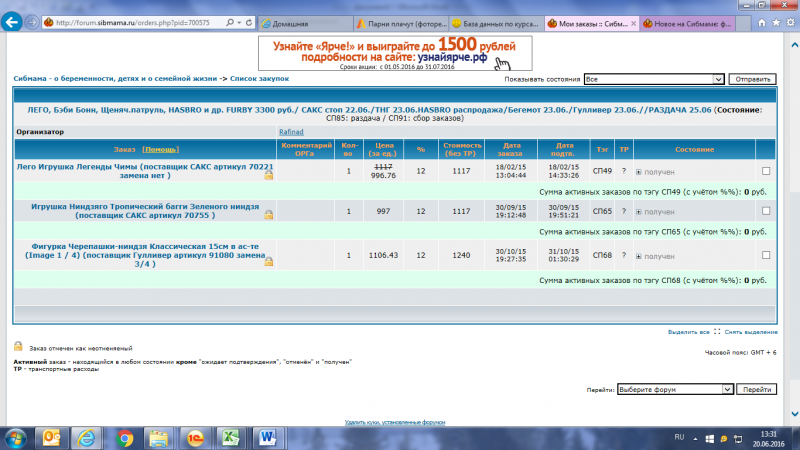This screenshot has height=450, width=800.
Task: Open Outlook from the taskbar
Action: pos(51,438)
